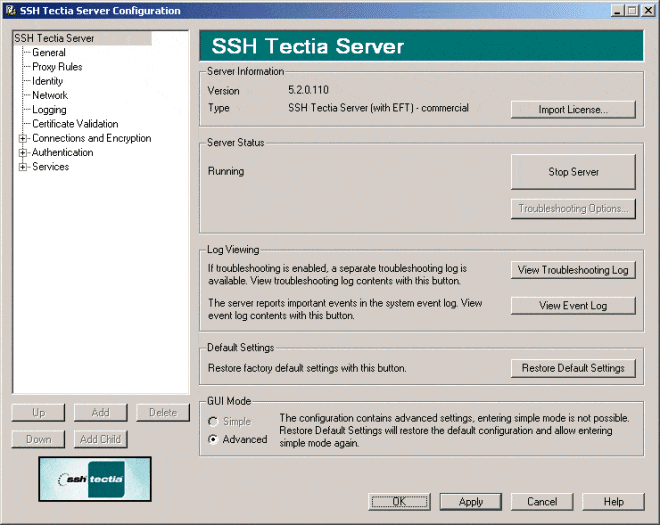Select Certificate Validation in the tree
This screenshot has height=525, width=660.
(75, 124)
